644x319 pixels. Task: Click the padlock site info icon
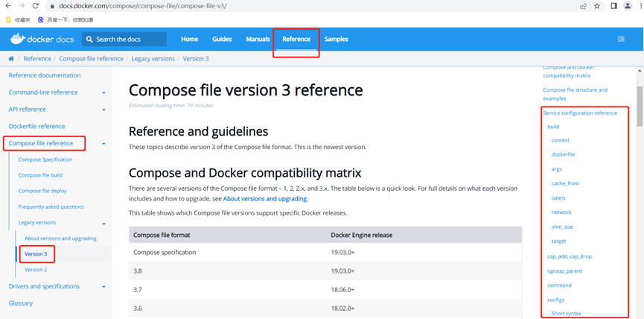tap(52, 6)
